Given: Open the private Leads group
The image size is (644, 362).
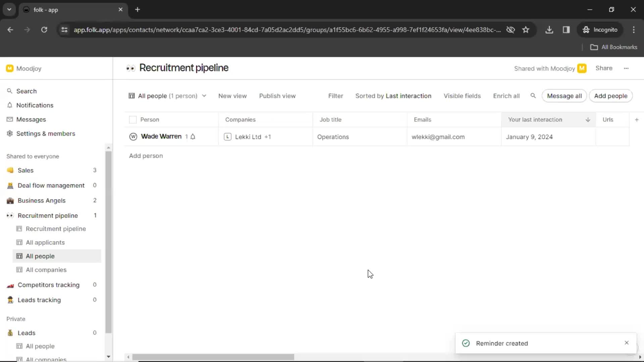Looking at the screenshot, I should pyautogui.click(x=26, y=333).
